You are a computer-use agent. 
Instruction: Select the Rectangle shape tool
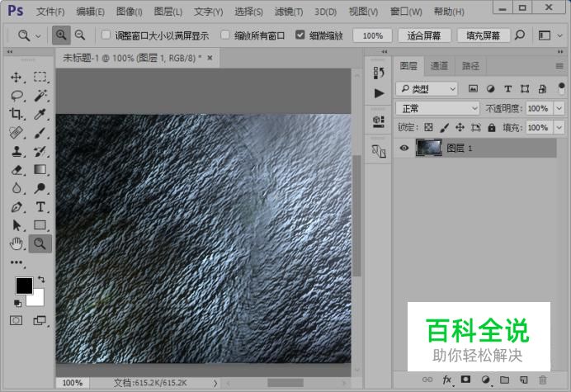click(40, 225)
